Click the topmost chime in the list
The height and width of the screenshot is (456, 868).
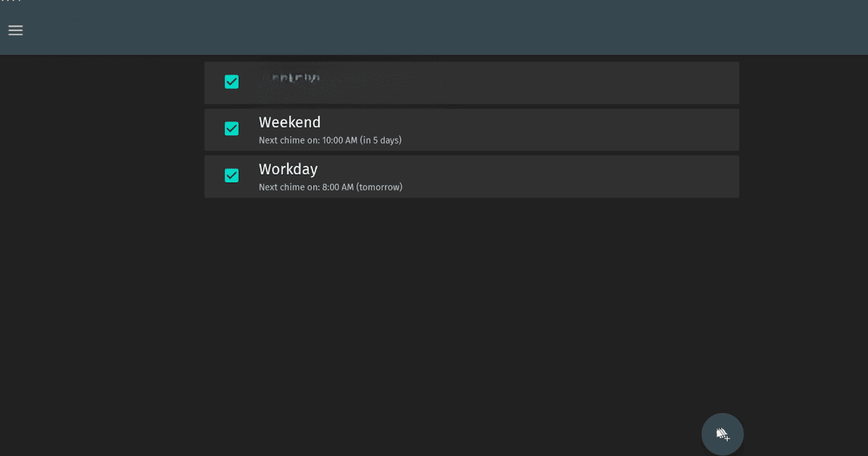click(x=470, y=82)
